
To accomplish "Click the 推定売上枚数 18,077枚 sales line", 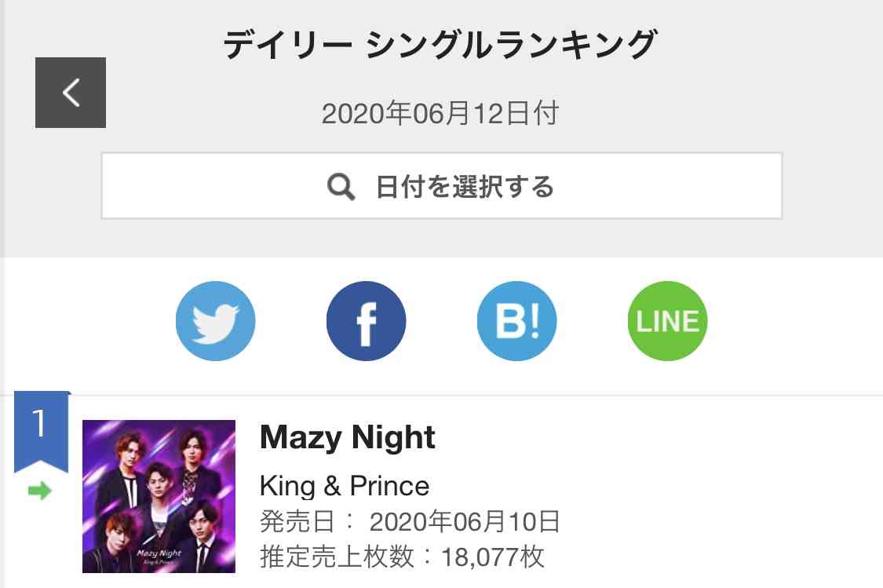I will (402, 557).
